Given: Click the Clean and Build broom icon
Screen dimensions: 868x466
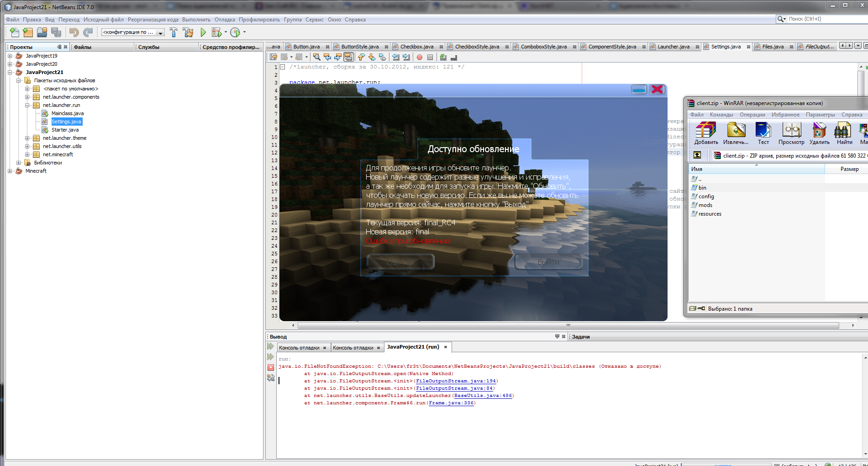Looking at the screenshot, I should coord(188,32).
